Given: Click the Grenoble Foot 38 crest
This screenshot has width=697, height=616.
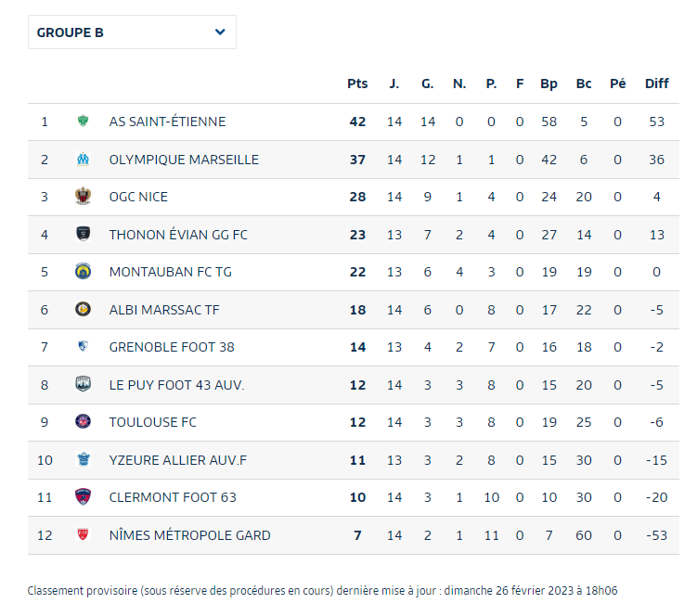Looking at the screenshot, I should coord(83,347).
